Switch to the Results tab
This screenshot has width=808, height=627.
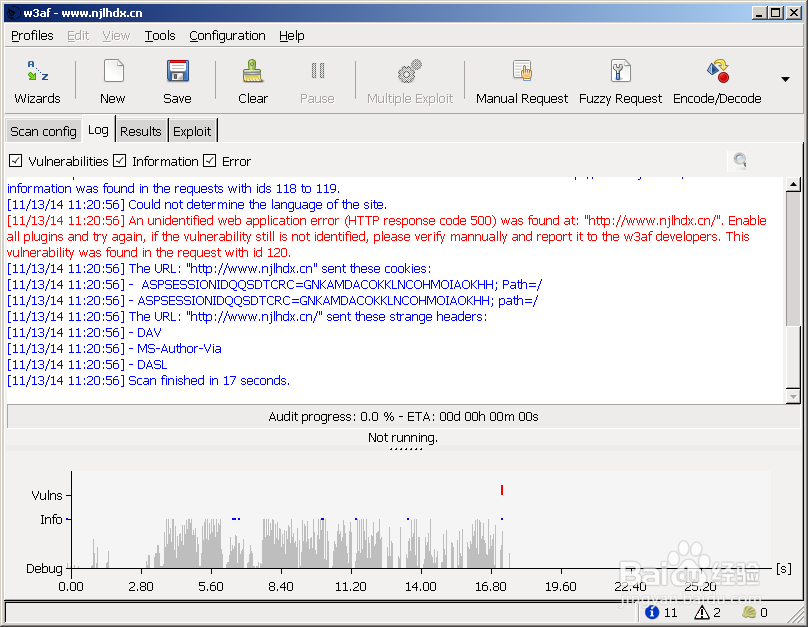pyautogui.click(x=141, y=131)
